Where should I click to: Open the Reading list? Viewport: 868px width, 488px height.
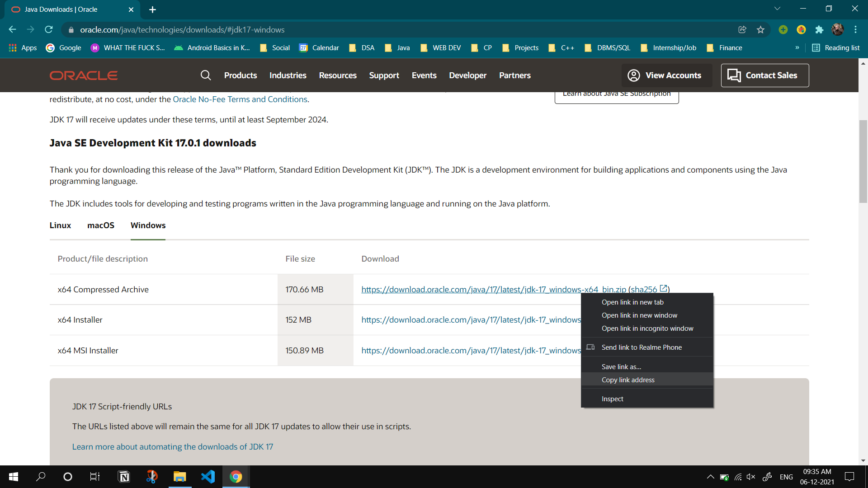pyautogui.click(x=836, y=47)
